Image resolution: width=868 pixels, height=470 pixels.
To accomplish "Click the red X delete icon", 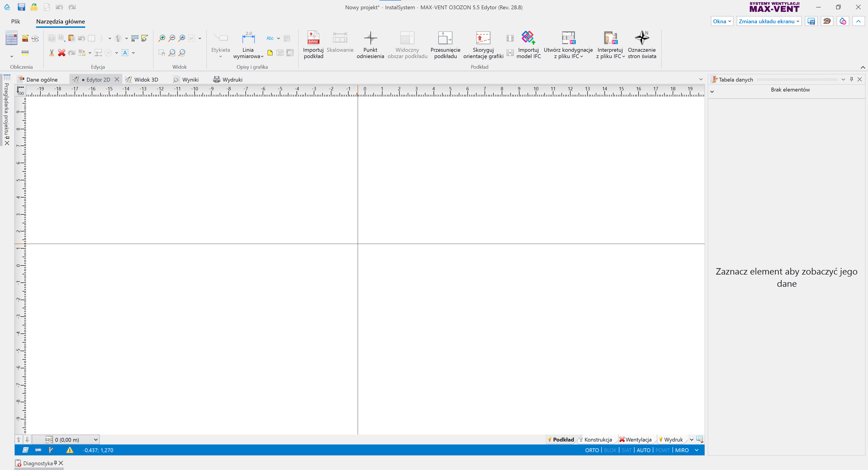I will [61, 53].
